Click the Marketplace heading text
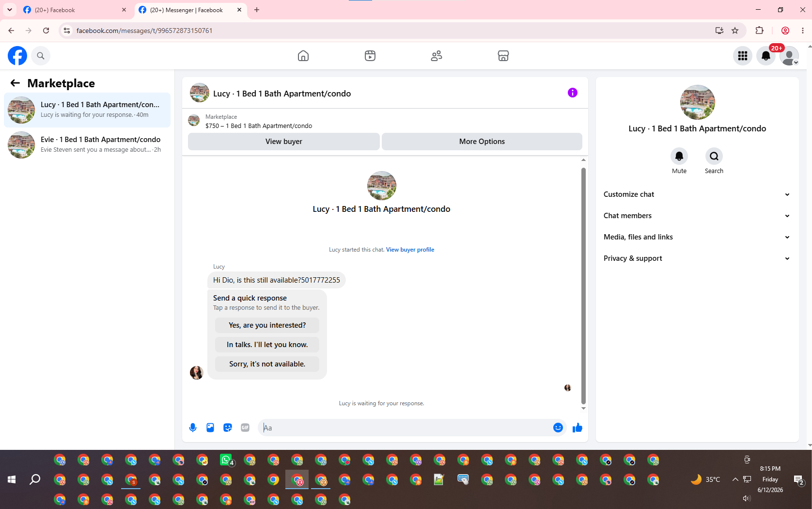 coord(61,83)
